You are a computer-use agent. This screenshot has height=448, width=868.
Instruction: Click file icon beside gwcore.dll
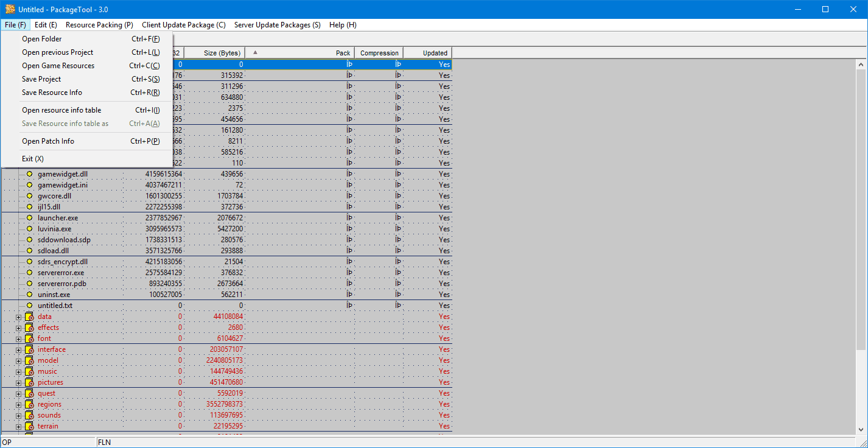(29, 196)
